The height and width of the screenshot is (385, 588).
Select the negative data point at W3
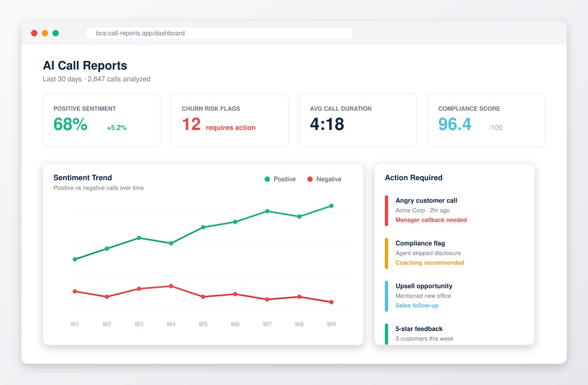(139, 289)
